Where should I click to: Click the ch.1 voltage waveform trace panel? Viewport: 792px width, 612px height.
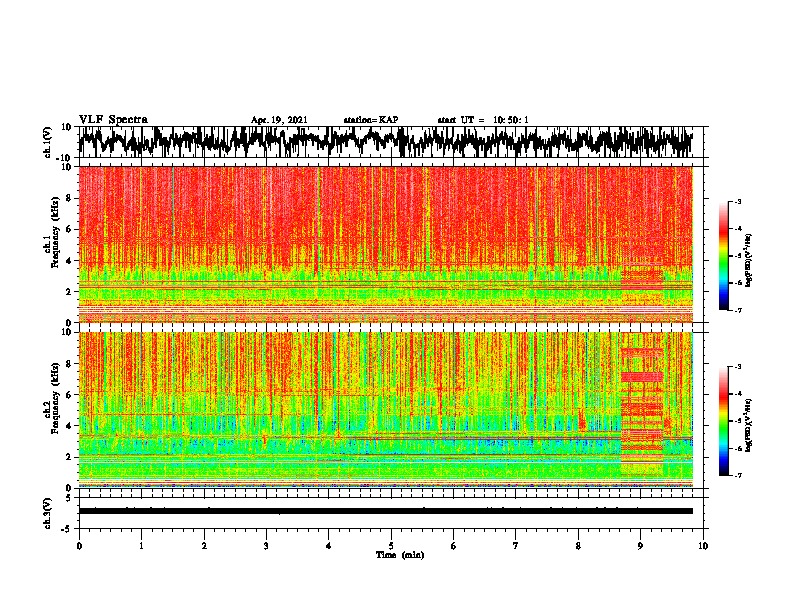point(390,142)
